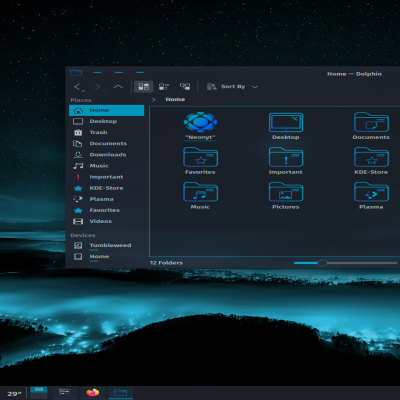Switch to Icons view mode
The height and width of the screenshot is (400, 400).
point(144,87)
